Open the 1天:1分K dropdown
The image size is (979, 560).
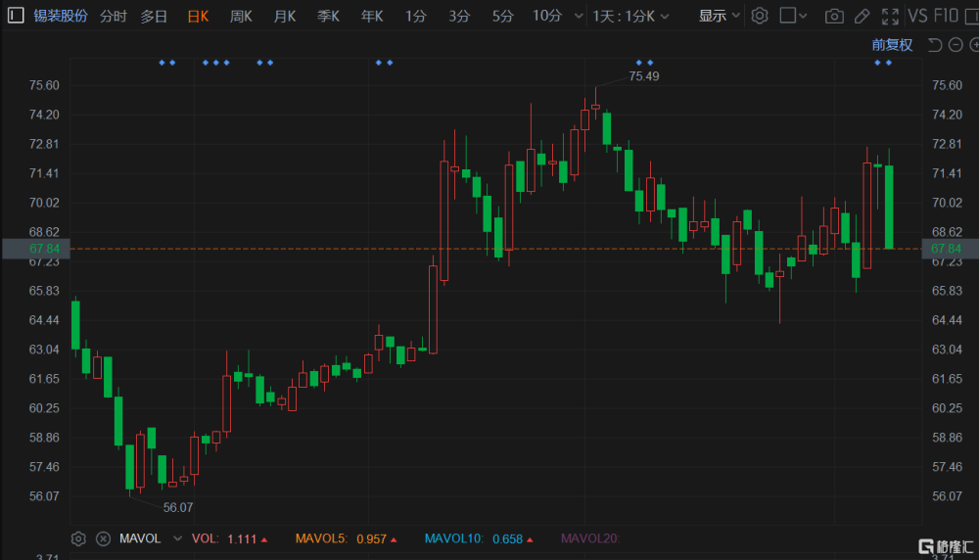pos(630,17)
